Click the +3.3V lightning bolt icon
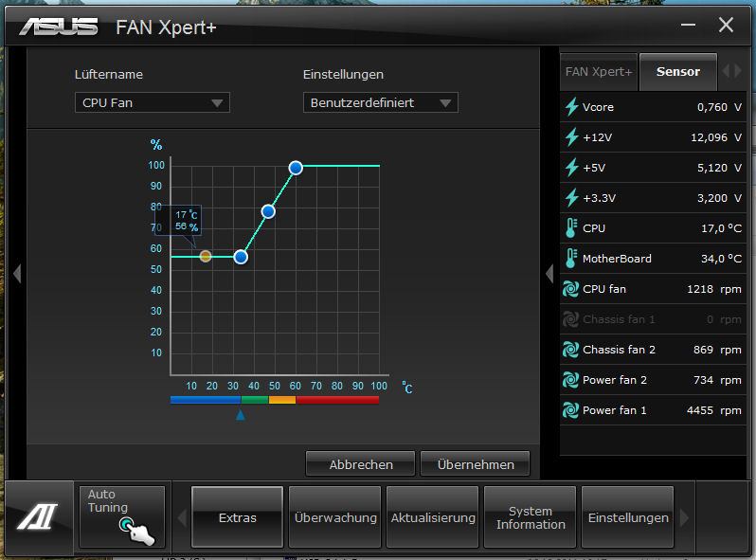 pyautogui.click(x=571, y=198)
